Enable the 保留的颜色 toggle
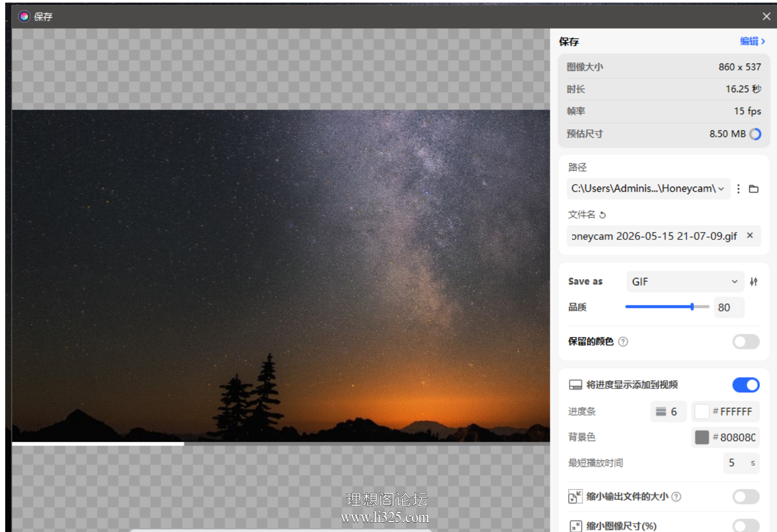 coord(746,342)
